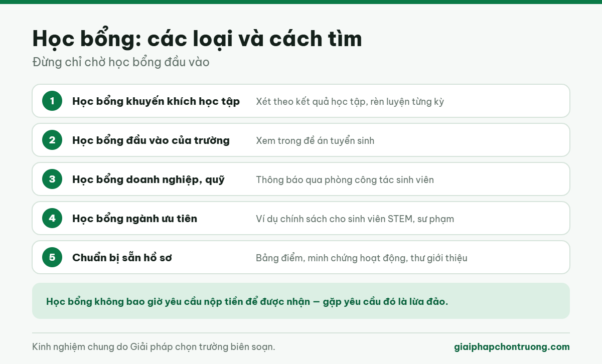Viewport: 602px width, 364px height.
Task: Click 'Xem trong đề án tuyển sinh' text
Action: (x=315, y=141)
